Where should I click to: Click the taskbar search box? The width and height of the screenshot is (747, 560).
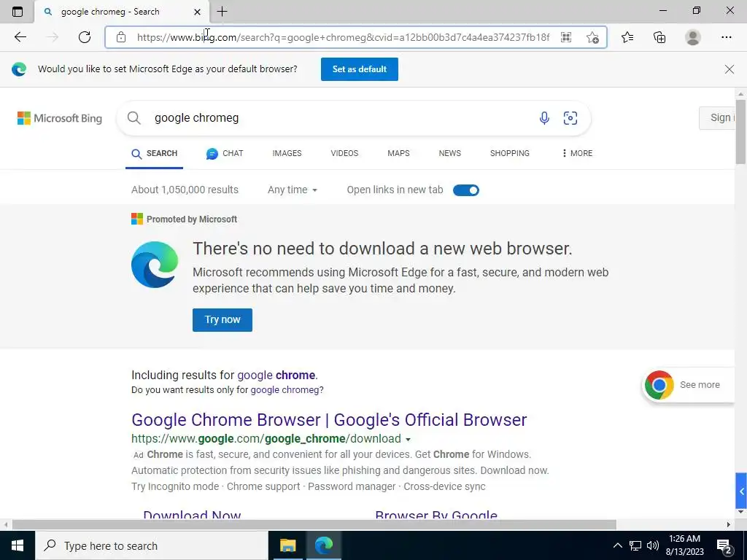point(152,545)
